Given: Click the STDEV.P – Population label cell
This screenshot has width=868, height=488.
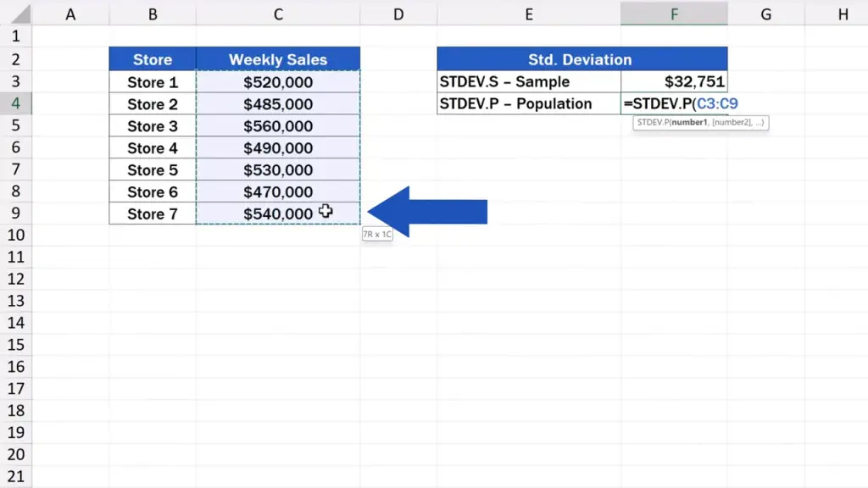Looking at the screenshot, I should [528, 104].
